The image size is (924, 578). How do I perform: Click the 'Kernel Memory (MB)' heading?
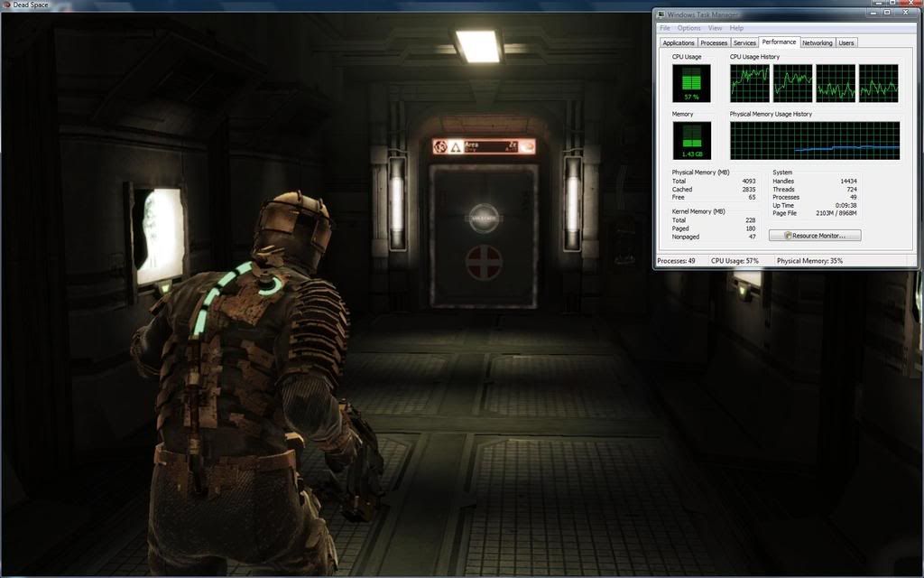698,211
